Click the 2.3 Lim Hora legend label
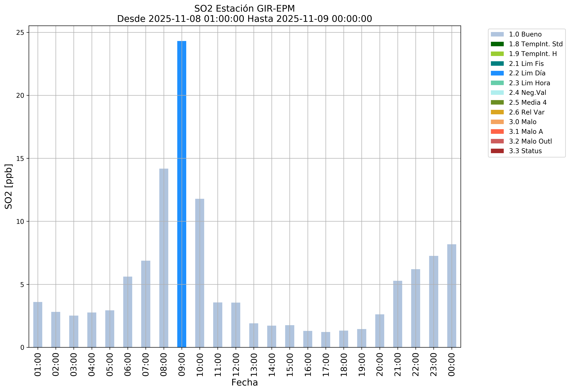This screenshot has height=392, width=570. tap(529, 83)
